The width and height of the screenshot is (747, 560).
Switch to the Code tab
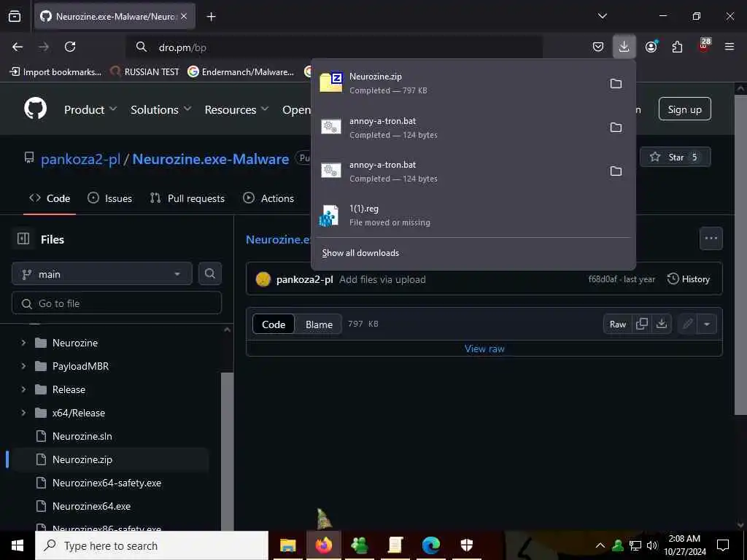(x=50, y=198)
